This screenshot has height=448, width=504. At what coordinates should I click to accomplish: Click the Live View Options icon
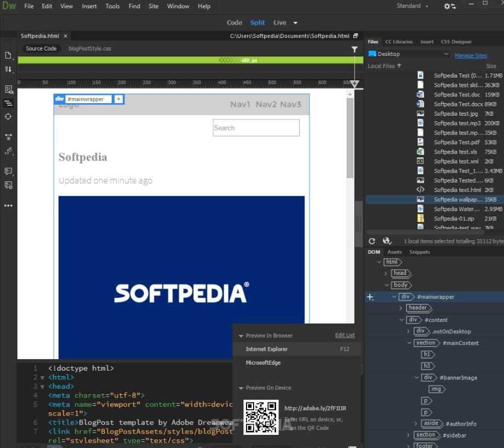(8, 89)
